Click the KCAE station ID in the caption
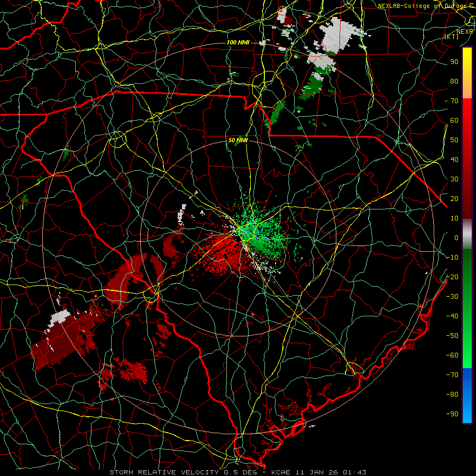 pos(281,472)
